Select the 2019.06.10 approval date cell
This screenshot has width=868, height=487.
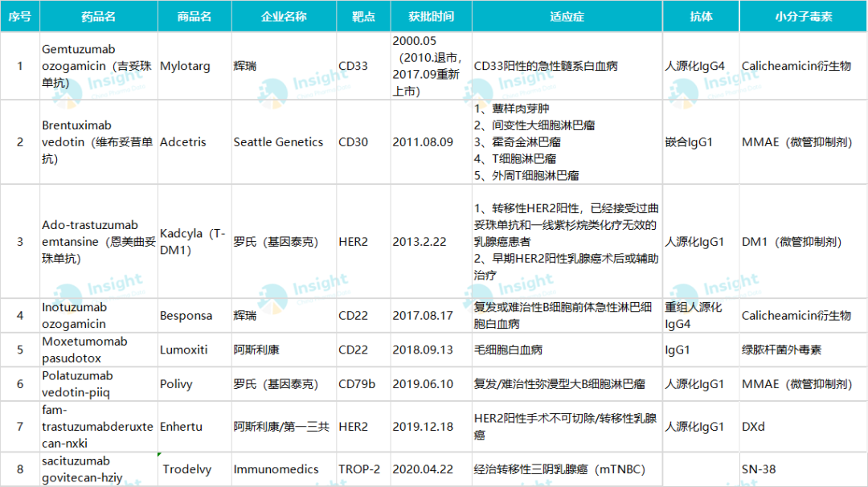[432, 384]
